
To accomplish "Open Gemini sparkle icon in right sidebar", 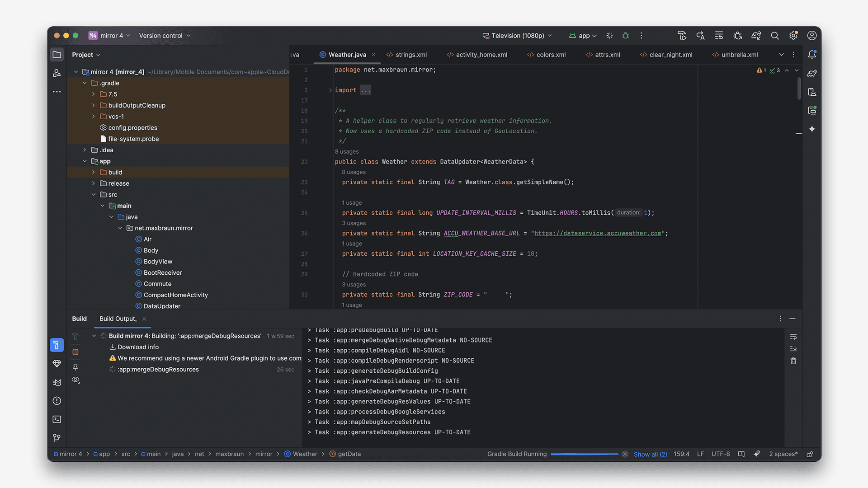I will click(812, 129).
